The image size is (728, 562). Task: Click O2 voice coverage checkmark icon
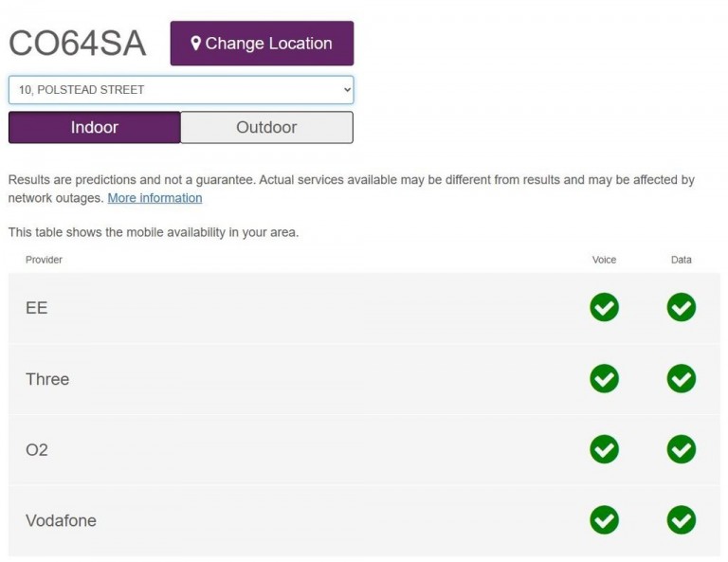[604, 449]
